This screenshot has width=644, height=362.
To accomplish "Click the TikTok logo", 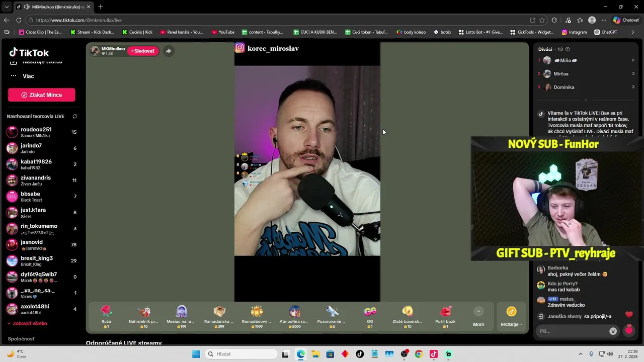I will (29, 52).
